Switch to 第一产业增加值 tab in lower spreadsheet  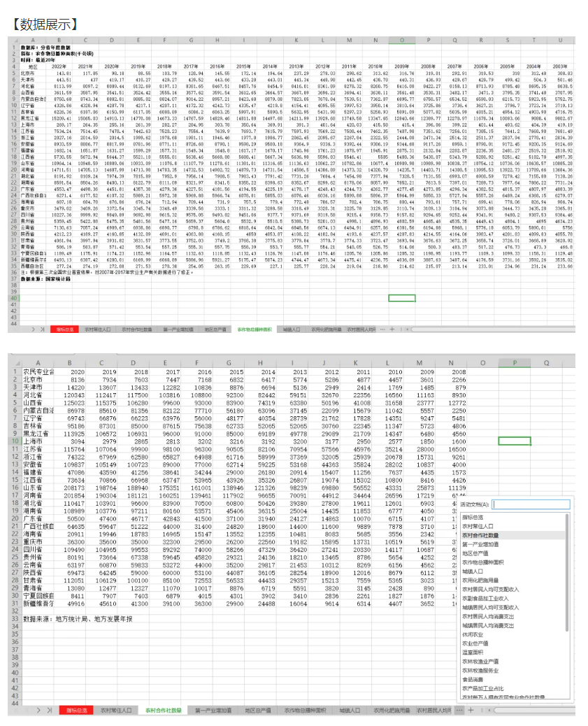coord(213,710)
